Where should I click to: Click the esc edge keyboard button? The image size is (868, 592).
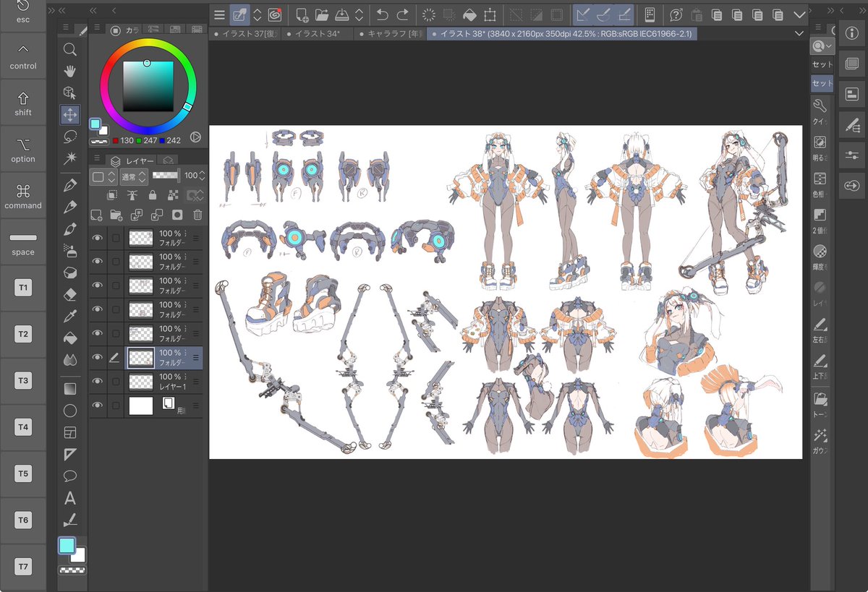[x=23, y=12]
